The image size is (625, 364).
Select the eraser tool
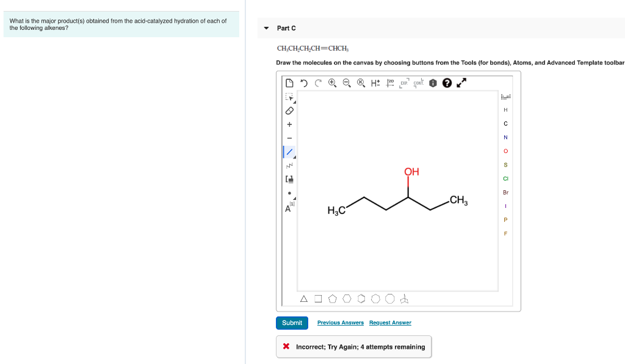(x=288, y=110)
